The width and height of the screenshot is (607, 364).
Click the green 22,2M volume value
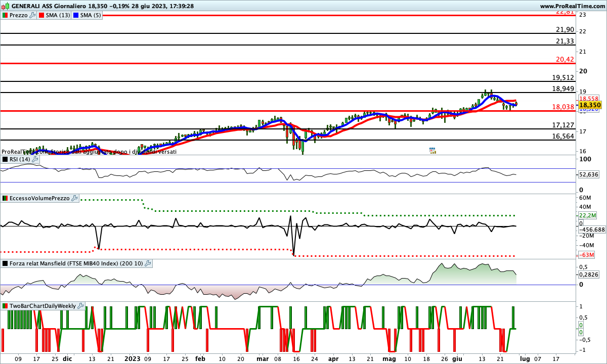587,215
